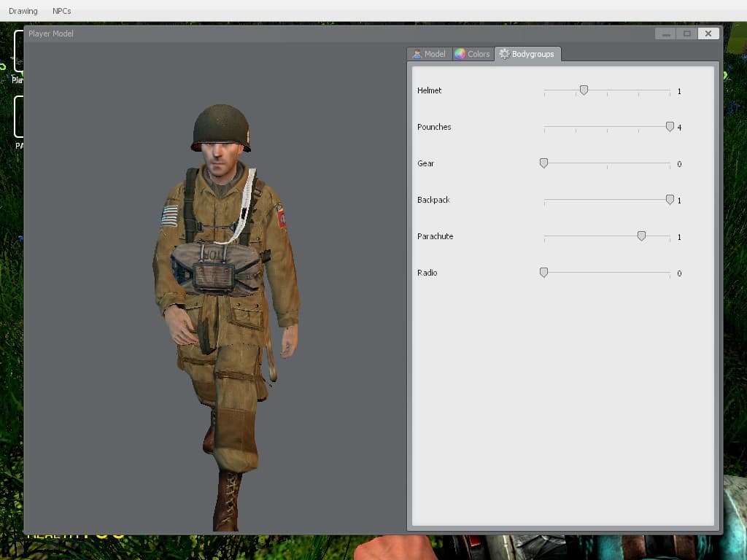Click the Gear slider handle
The width and height of the screenshot is (747, 560).
[543, 163]
